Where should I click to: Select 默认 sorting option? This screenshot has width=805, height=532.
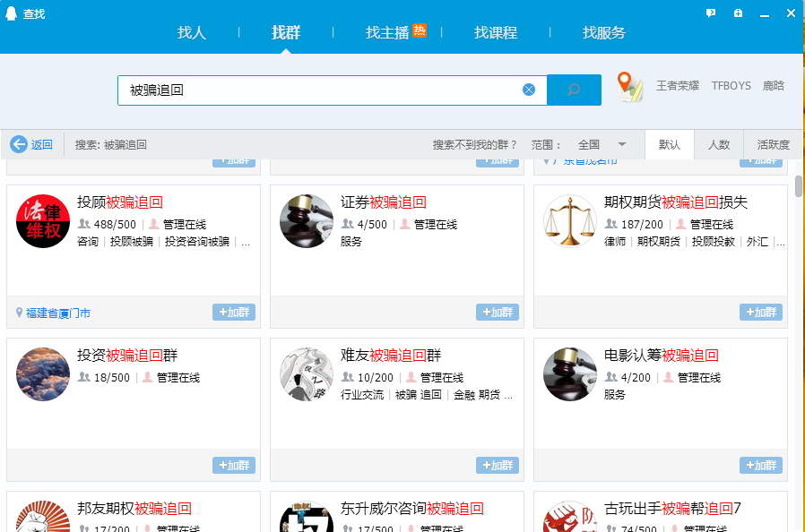[x=670, y=144]
